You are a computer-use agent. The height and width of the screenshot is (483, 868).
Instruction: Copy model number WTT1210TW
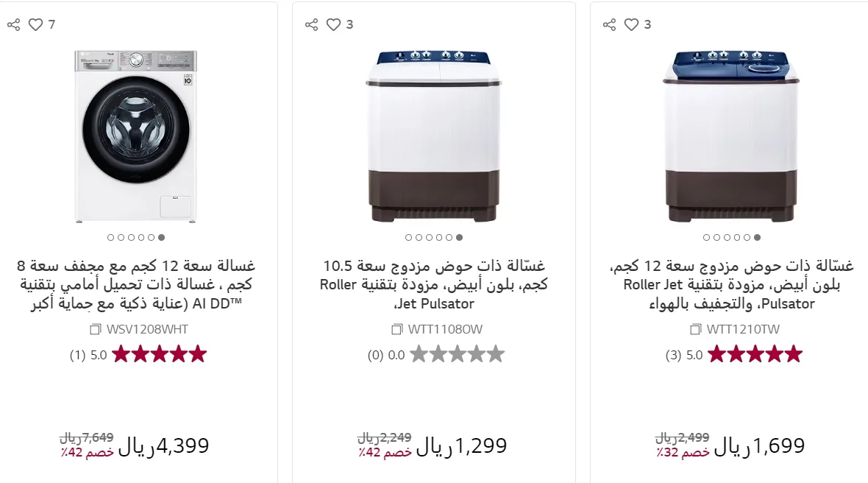695,329
